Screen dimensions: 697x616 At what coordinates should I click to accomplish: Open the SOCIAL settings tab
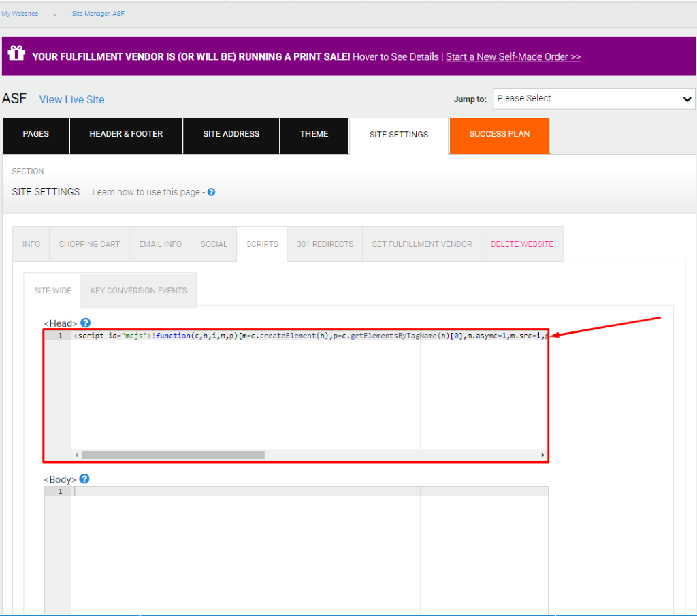pyautogui.click(x=213, y=244)
